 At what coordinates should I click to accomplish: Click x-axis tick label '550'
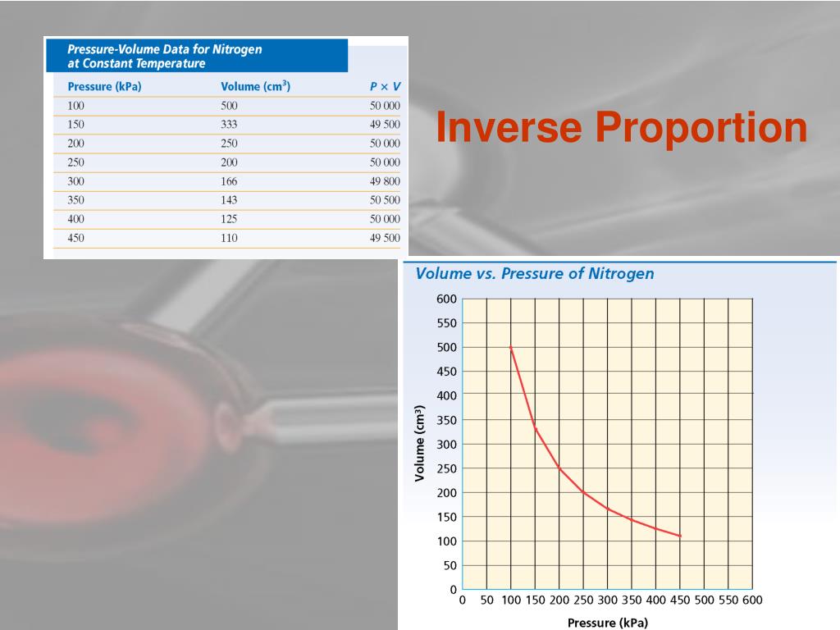click(x=728, y=600)
